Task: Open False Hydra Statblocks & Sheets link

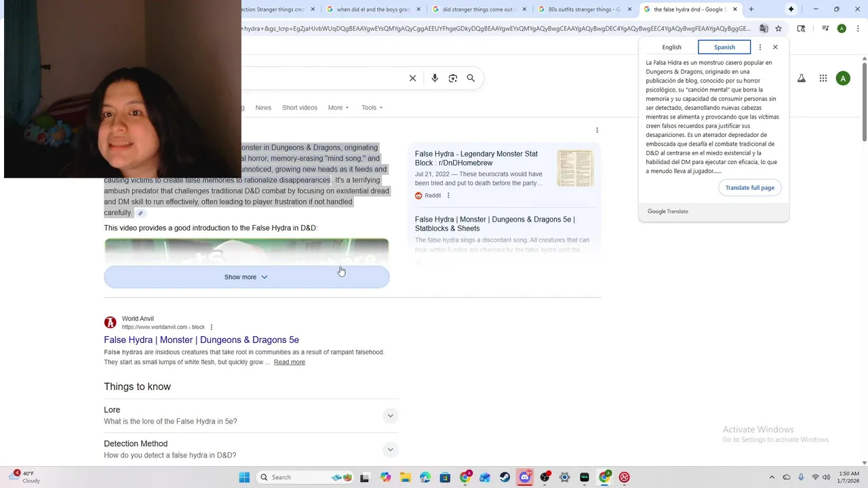Action: [495, 224]
